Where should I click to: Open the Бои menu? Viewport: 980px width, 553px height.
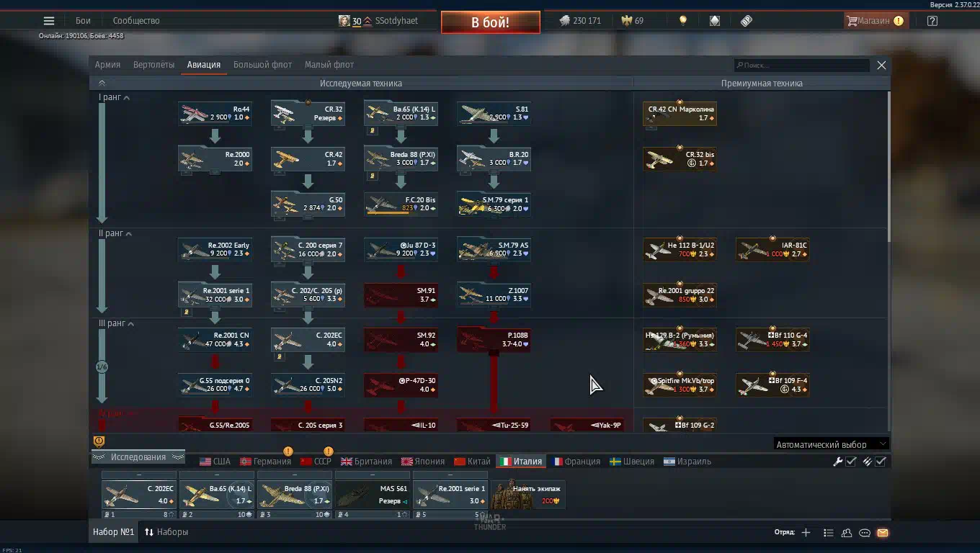83,21
